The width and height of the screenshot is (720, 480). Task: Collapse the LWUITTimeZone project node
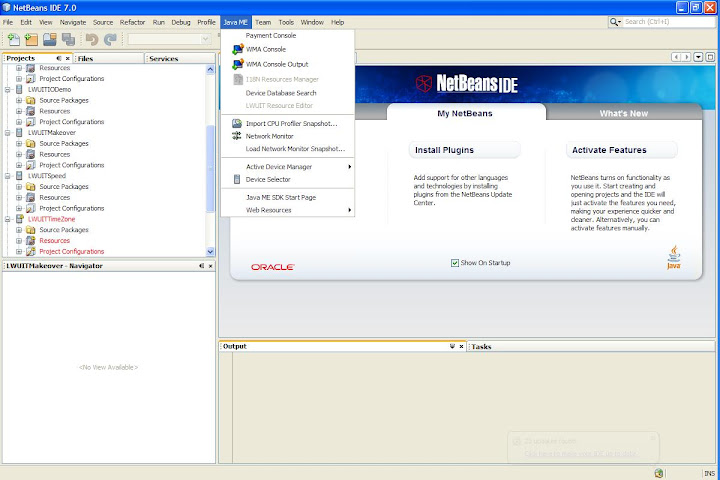8,219
